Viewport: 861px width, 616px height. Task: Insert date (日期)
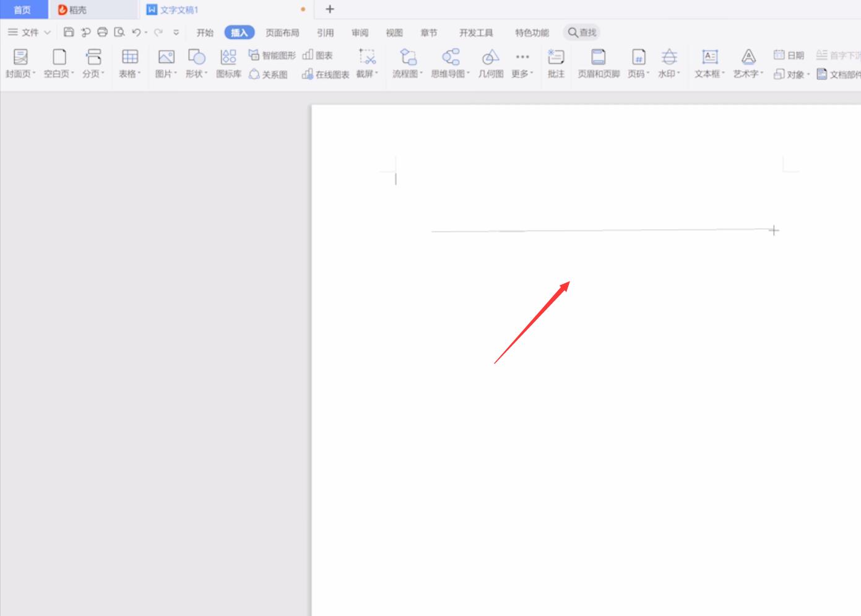[x=789, y=55]
